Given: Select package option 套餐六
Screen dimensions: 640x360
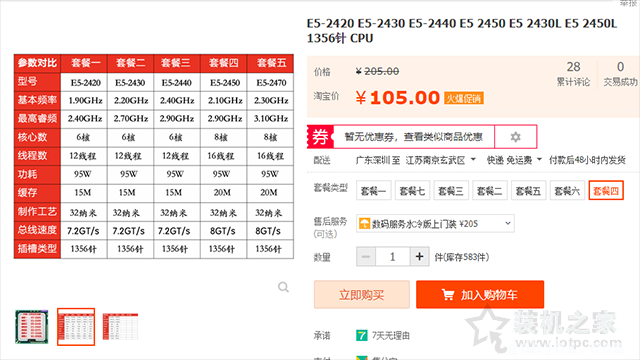Looking at the screenshot, I should (567, 191).
